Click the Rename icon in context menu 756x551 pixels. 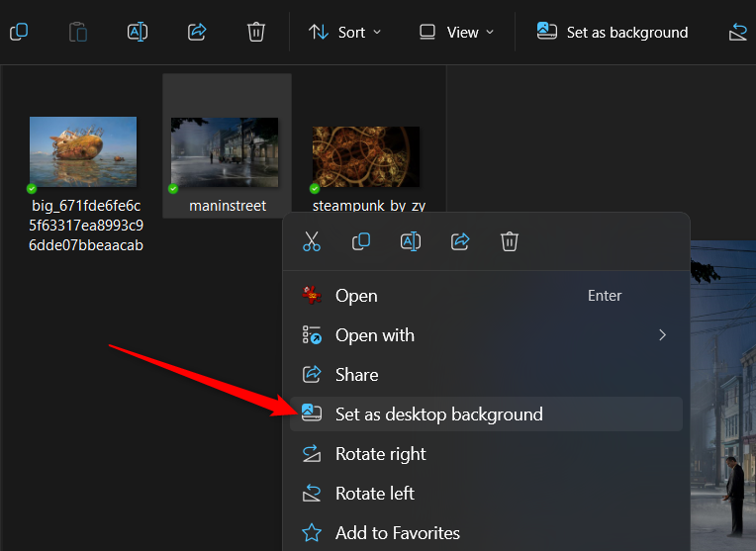pos(411,241)
